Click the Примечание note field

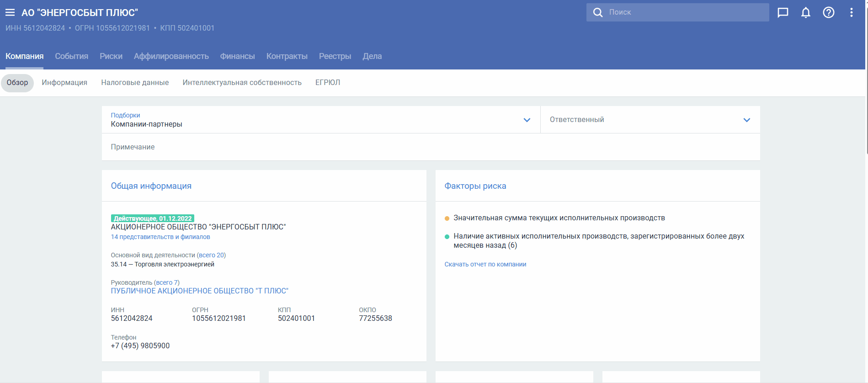(430, 147)
